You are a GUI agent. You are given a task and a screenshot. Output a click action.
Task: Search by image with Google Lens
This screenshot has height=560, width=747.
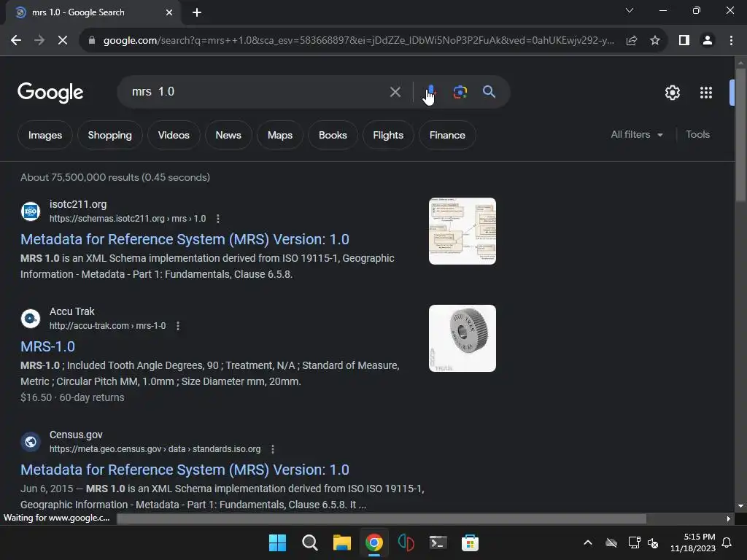[460, 92]
